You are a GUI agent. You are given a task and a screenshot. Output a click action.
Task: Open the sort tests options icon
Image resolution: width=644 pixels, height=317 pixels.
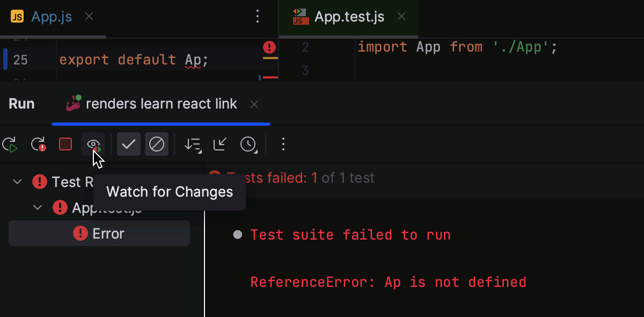[193, 144]
